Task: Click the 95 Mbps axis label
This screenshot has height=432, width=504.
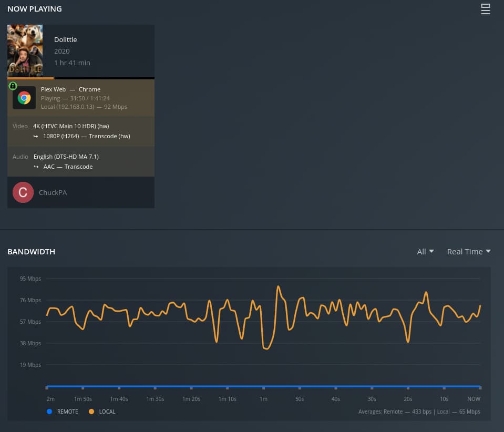Action: pyautogui.click(x=30, y=279)
